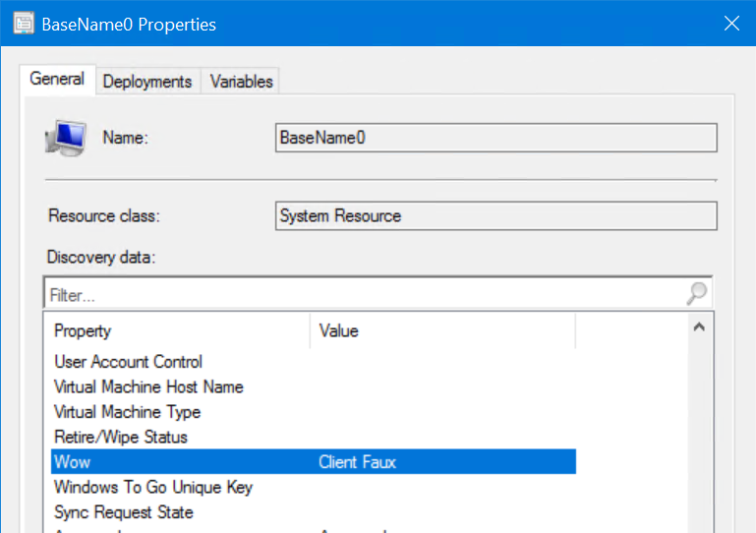
Task: Close the BaseName0 Properties dialog
Action: click(731, 24)
